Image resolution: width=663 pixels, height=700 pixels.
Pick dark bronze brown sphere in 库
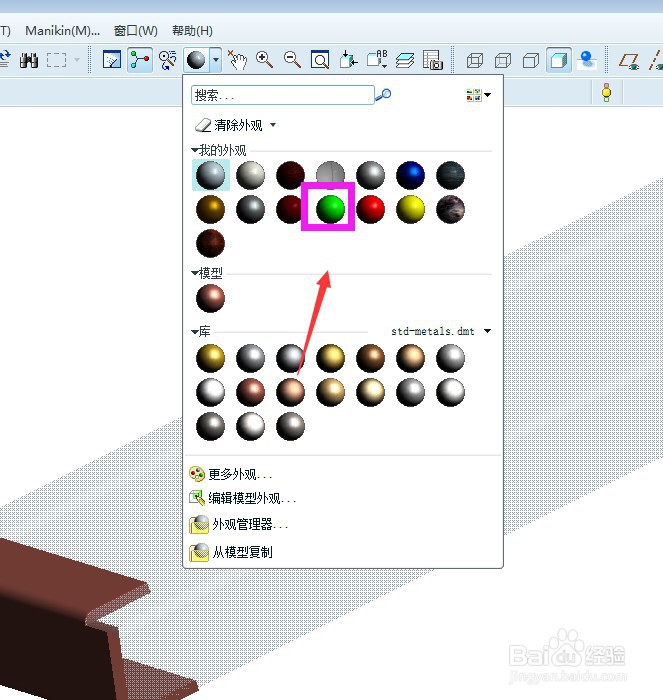coord(370,358)
